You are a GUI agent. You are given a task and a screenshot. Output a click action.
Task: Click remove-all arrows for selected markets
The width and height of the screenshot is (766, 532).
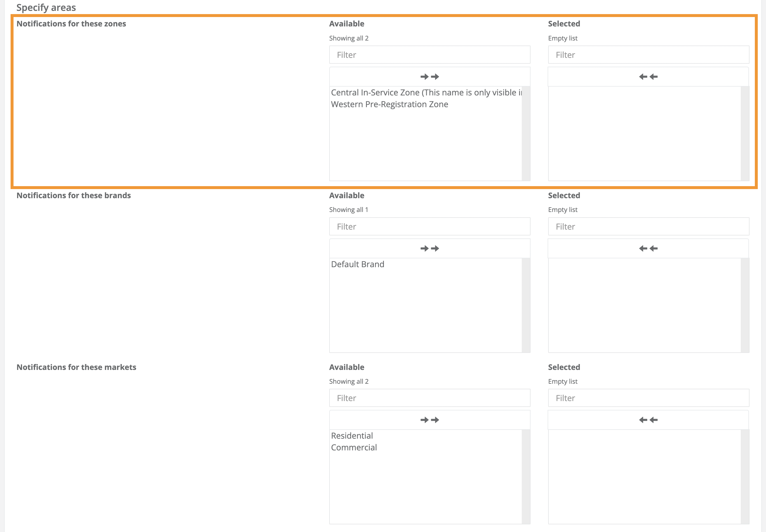tap(648, 420)
